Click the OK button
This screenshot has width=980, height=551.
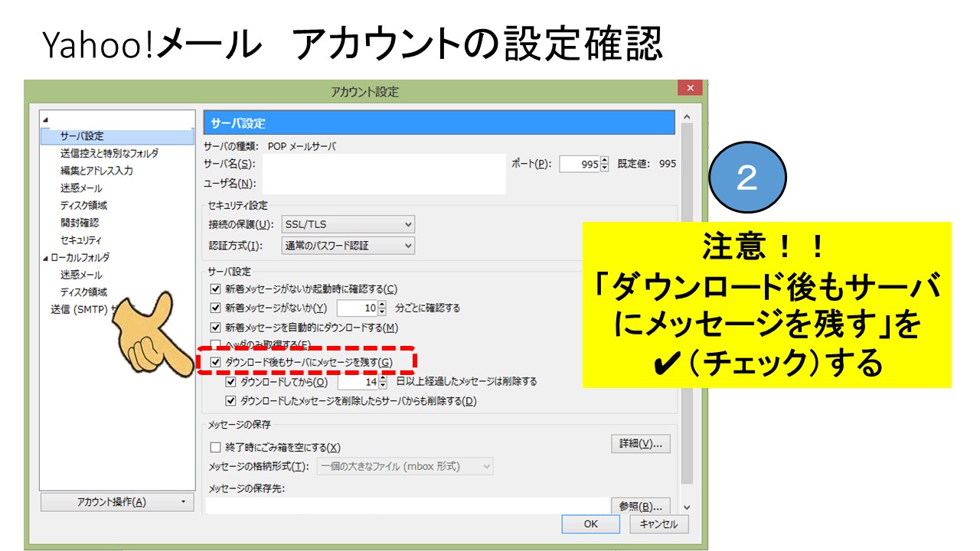click(x=590, y=524)
